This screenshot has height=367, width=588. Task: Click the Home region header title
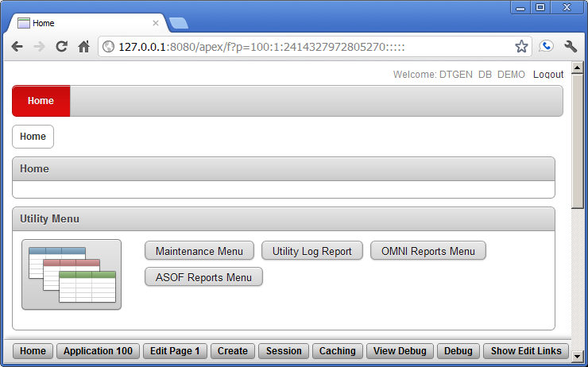[34, 168]
